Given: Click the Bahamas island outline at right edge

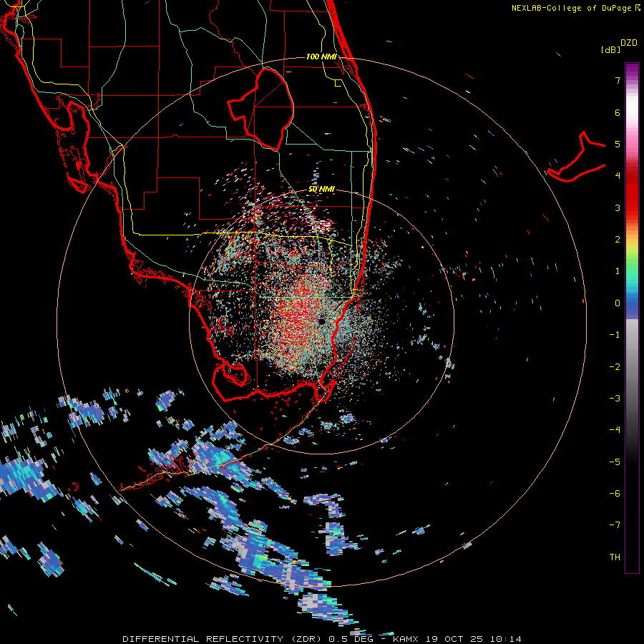Looking at the screenshot, I should coord(576,157).
